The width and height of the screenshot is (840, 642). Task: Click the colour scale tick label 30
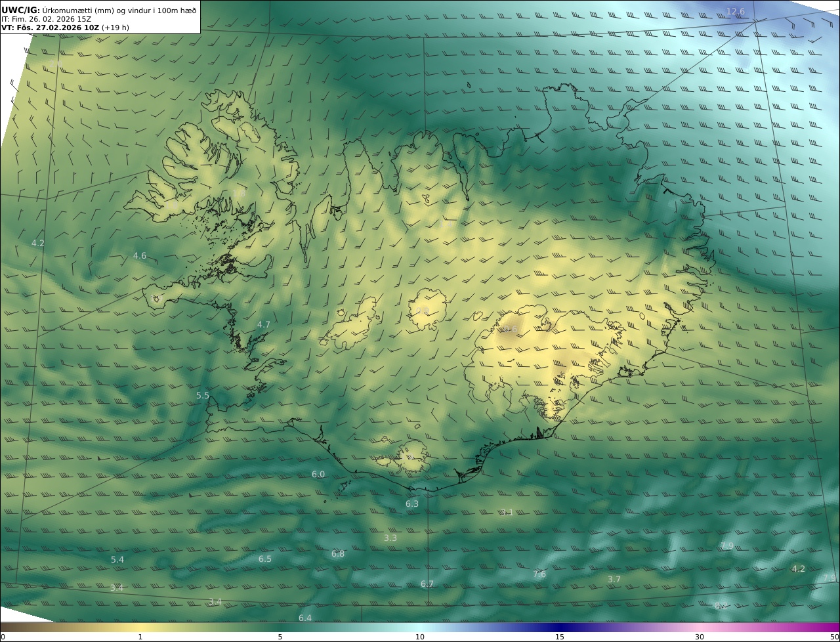(x=700, y=637)
